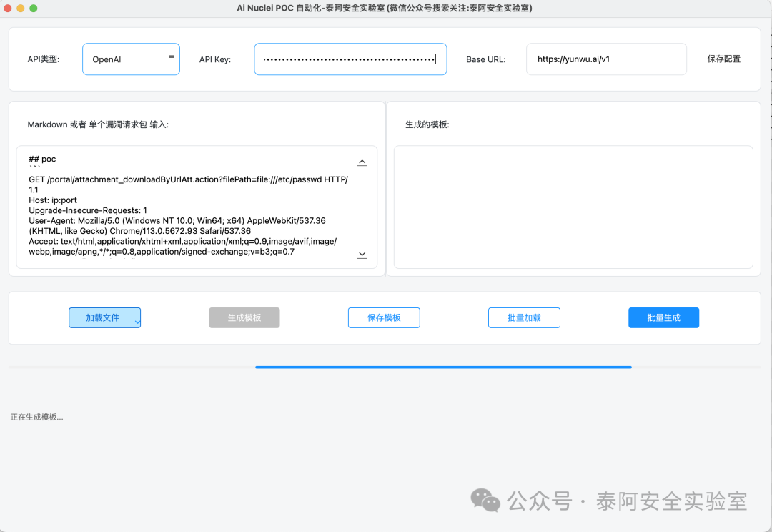The height and width of the screenshot is (532, 772).
Task: Click the 保存配置 button
Action: coord(723,59)
